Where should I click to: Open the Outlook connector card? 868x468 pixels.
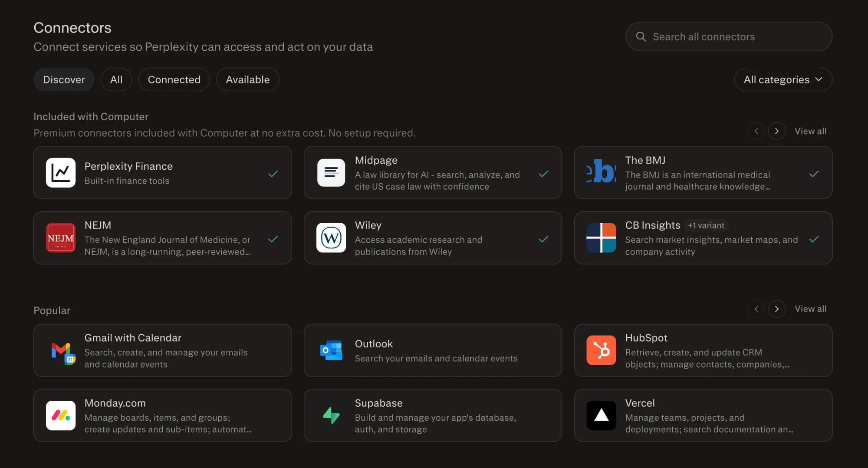click(433, 350)
